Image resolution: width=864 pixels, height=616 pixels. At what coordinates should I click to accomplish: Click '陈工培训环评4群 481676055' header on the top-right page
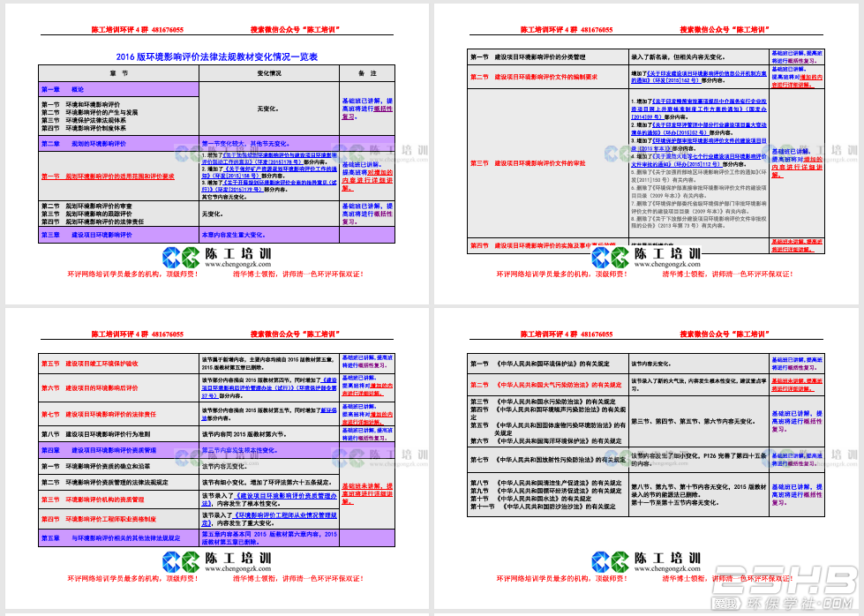pos(567,29)
